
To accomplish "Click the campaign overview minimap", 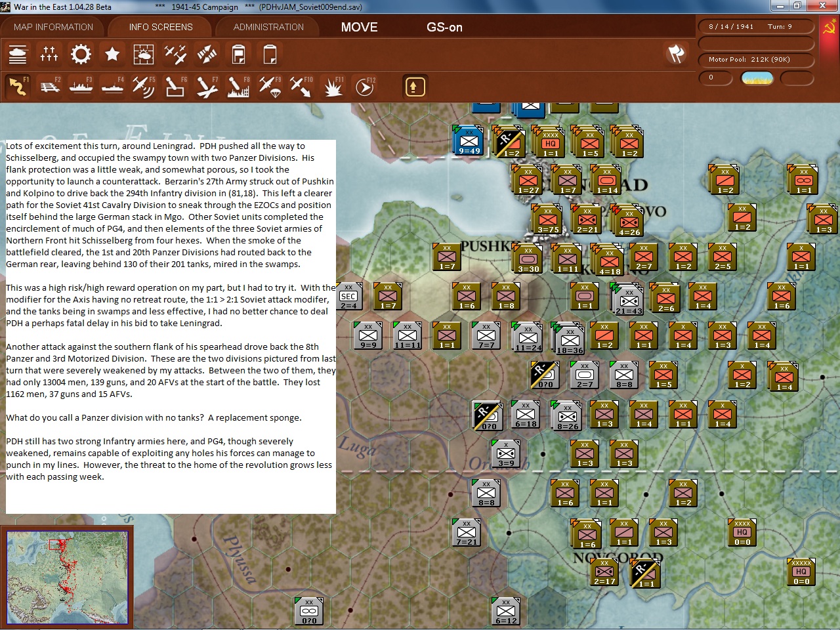I will click(x=67, y=577).
